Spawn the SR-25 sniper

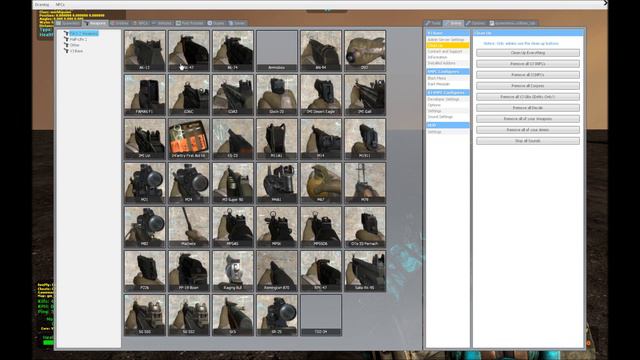point(277,316)
